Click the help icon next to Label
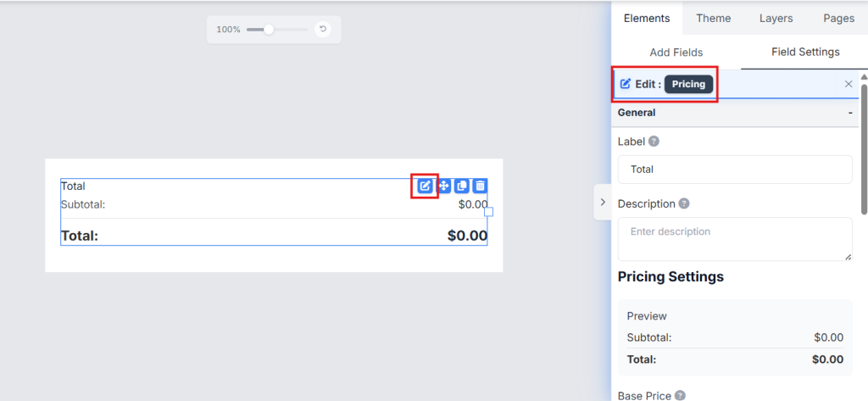868x401 pixels. pyautogui.click(x=654, y=142)
